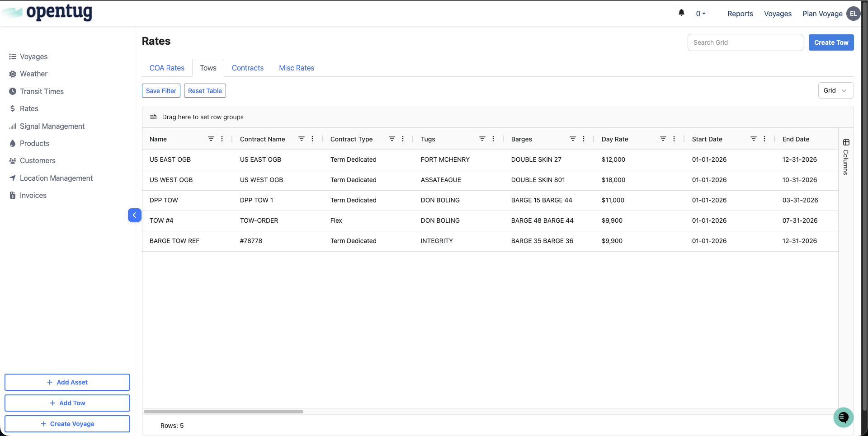Expand the Grid view dropdown
This screenshot has height=436, width=868.
click(835, 90)
